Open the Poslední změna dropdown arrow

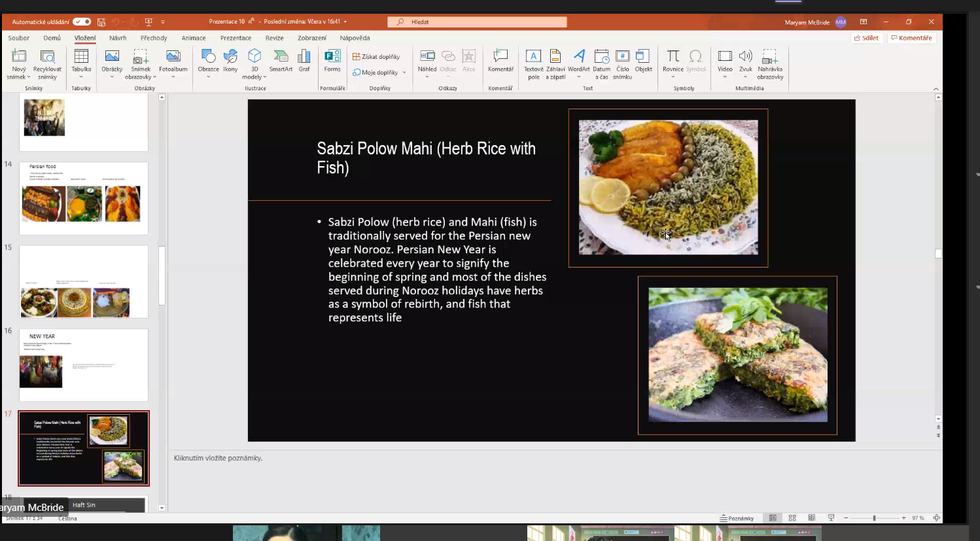coord(345,22)
